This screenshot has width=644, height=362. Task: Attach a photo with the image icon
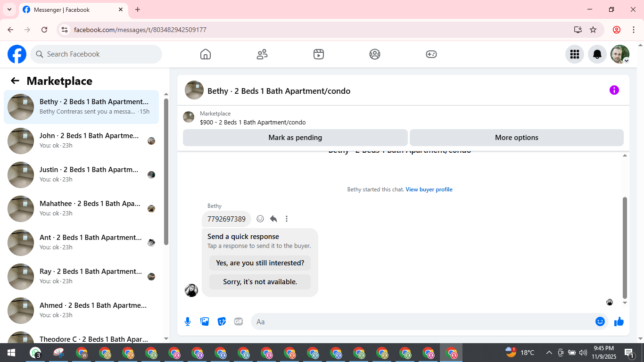[205, 321]
